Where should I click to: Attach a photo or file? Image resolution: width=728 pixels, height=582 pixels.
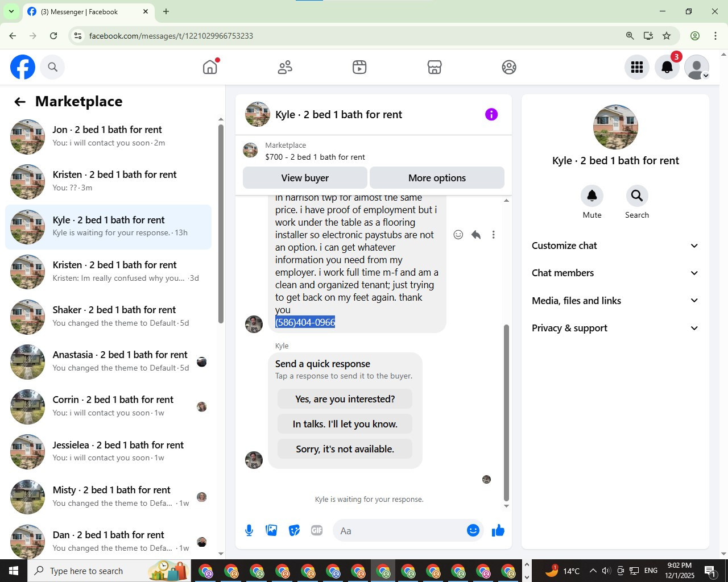[272, 531]
